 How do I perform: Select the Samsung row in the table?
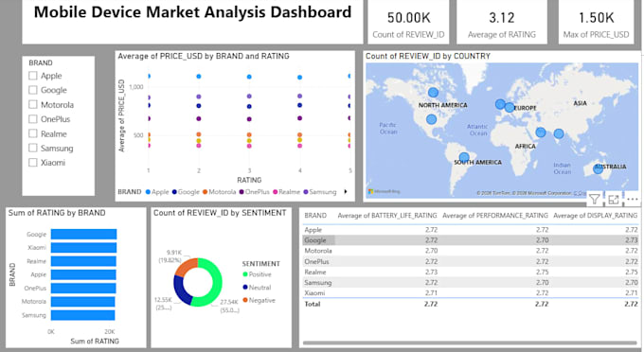point(471,282)
